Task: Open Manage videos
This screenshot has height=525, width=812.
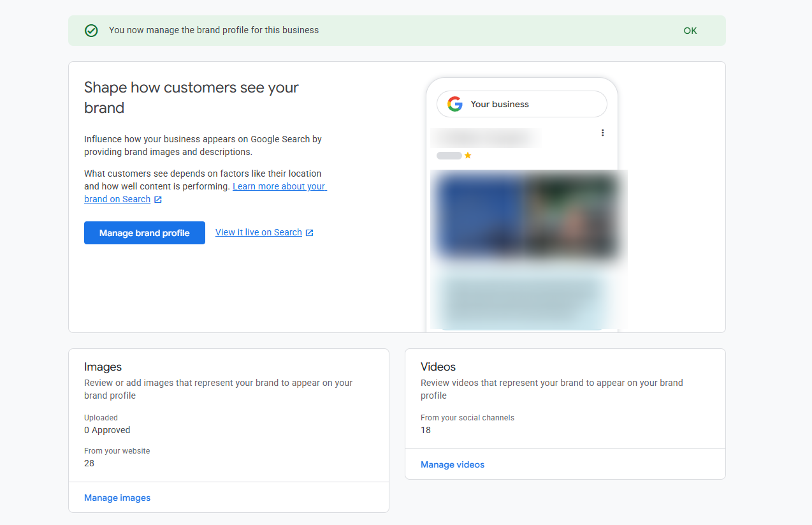Action: click(x=452, y=464)
